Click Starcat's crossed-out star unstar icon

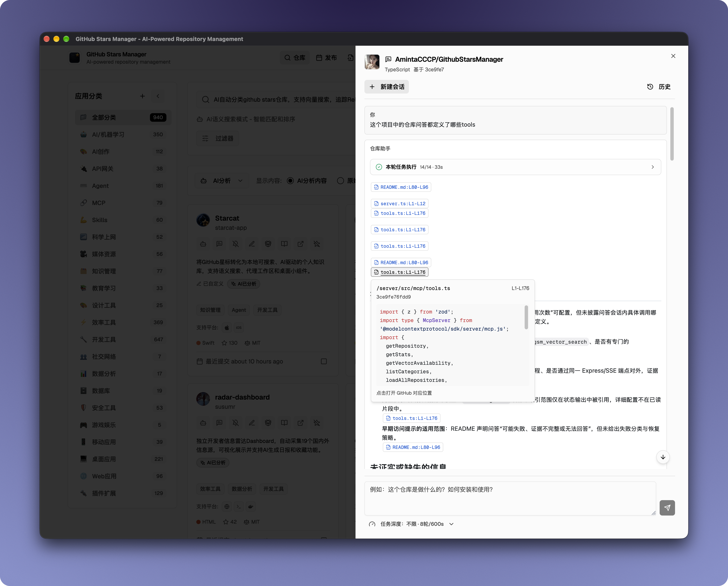(x=316, y=244)
